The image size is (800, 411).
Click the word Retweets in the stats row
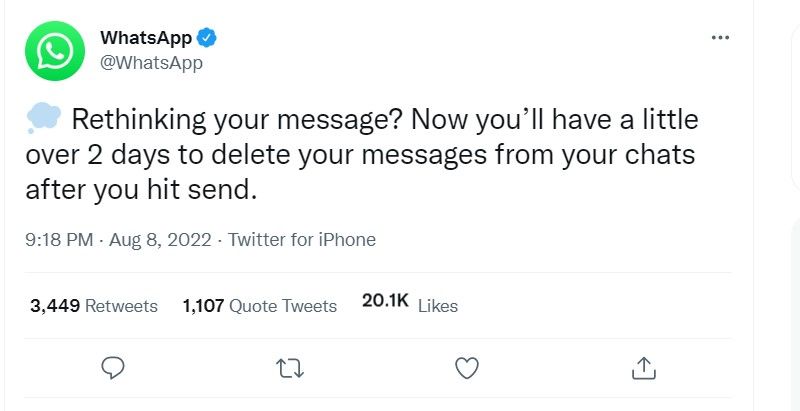click(x=121, y=306)
